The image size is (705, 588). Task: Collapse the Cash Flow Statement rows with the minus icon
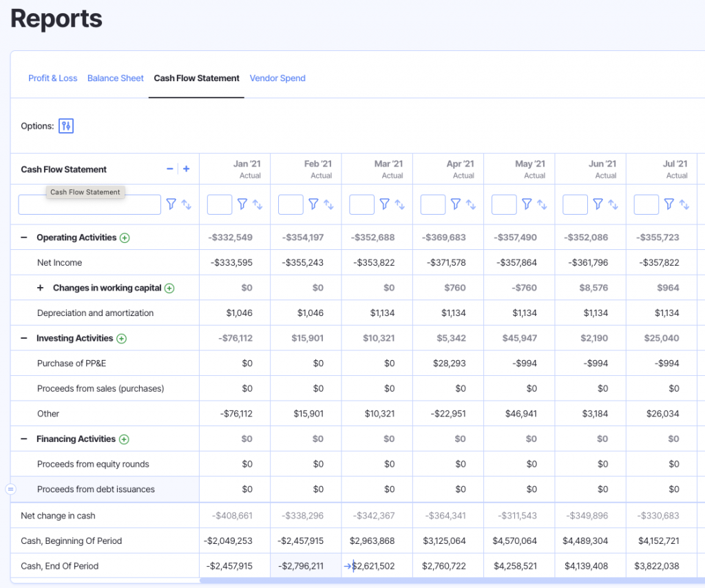[169, 168]
